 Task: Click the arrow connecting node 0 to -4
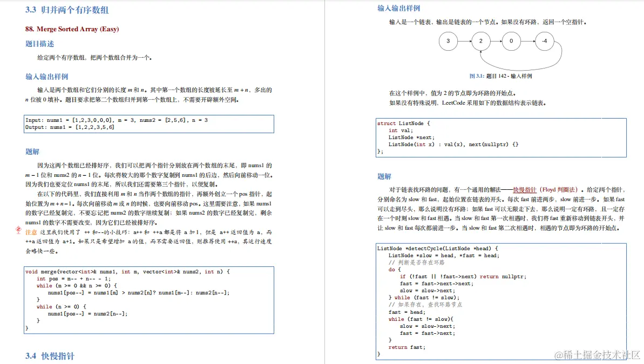[528, 41]
